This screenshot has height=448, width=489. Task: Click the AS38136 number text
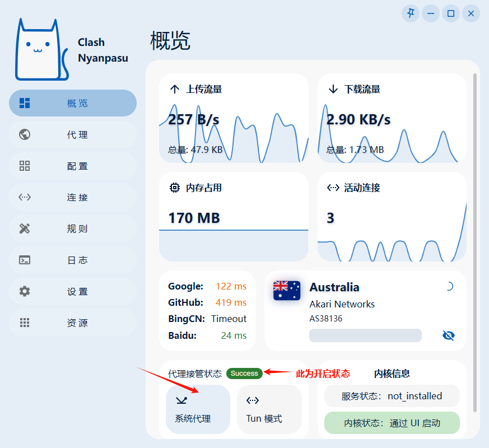326,318
